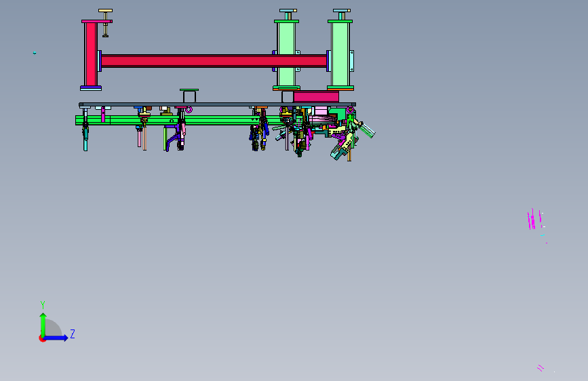This screenshot has height=381, width=588.
Task: Click the red origin ball of the triad
Action: coord(42,338)
